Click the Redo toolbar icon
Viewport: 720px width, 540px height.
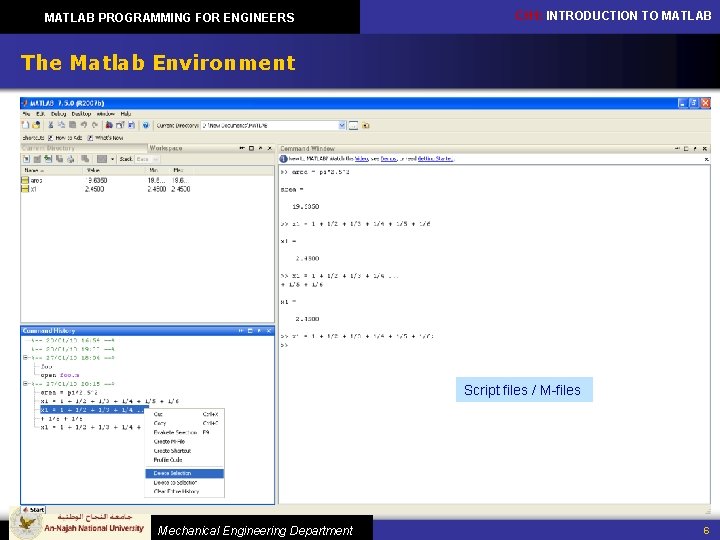tap(95, 125)
